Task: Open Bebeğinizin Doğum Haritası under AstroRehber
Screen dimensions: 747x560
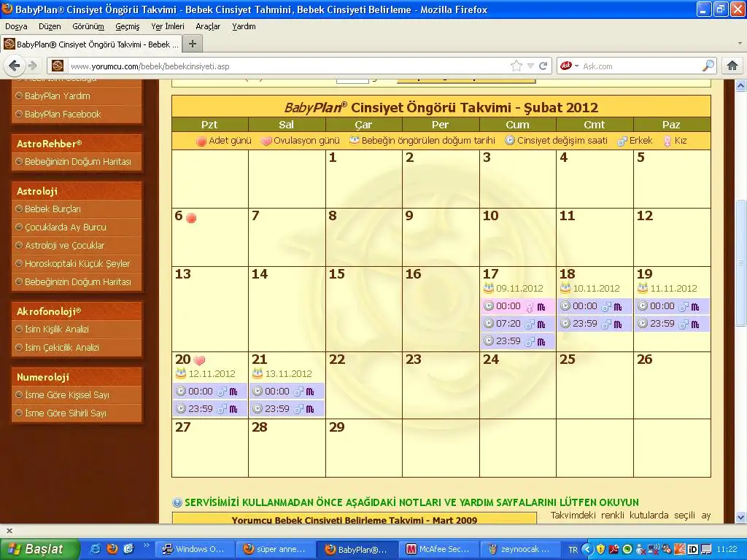Action: 77,161
